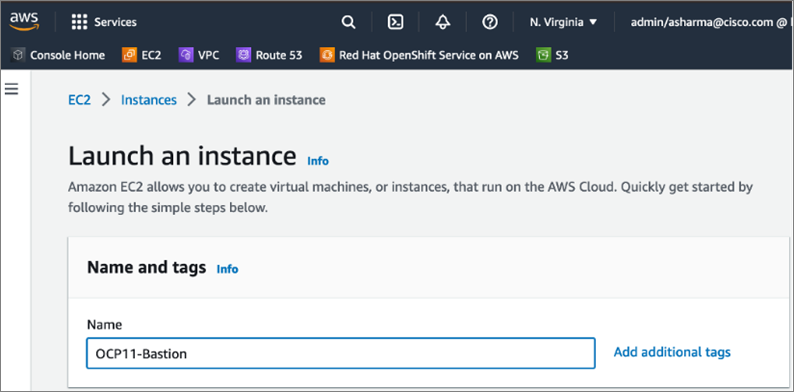Open the notifications bell icon
794x392 pixels.
point(443,22)
